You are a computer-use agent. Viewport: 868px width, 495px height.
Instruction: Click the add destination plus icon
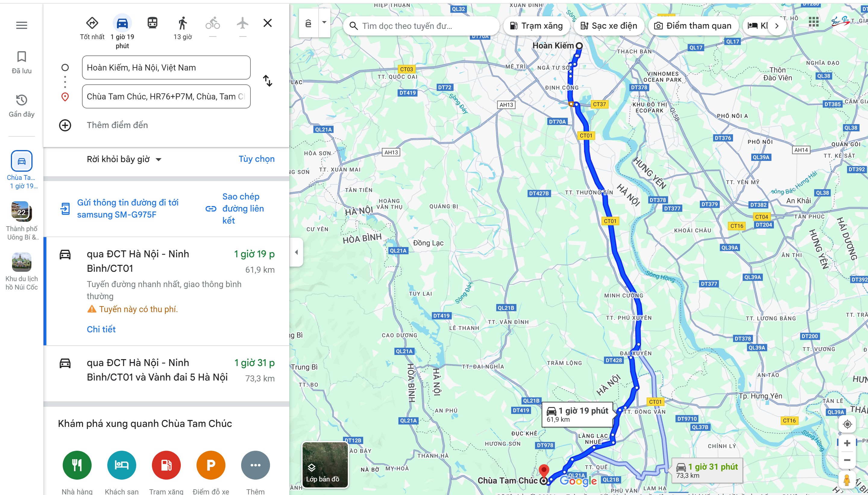point(65,125)
